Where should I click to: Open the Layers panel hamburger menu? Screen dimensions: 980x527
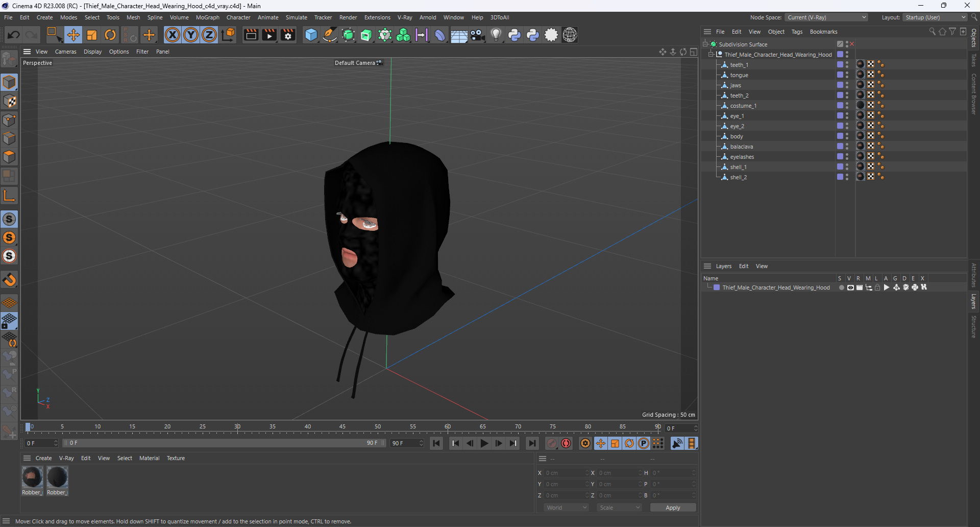(707, 266)
